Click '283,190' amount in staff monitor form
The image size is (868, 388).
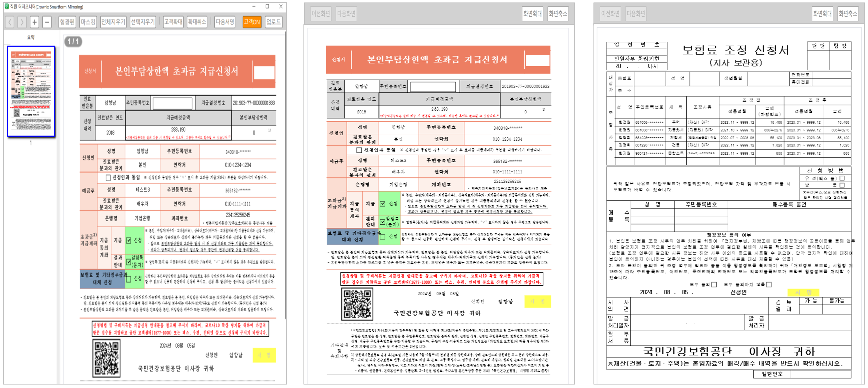pos(178,129)
